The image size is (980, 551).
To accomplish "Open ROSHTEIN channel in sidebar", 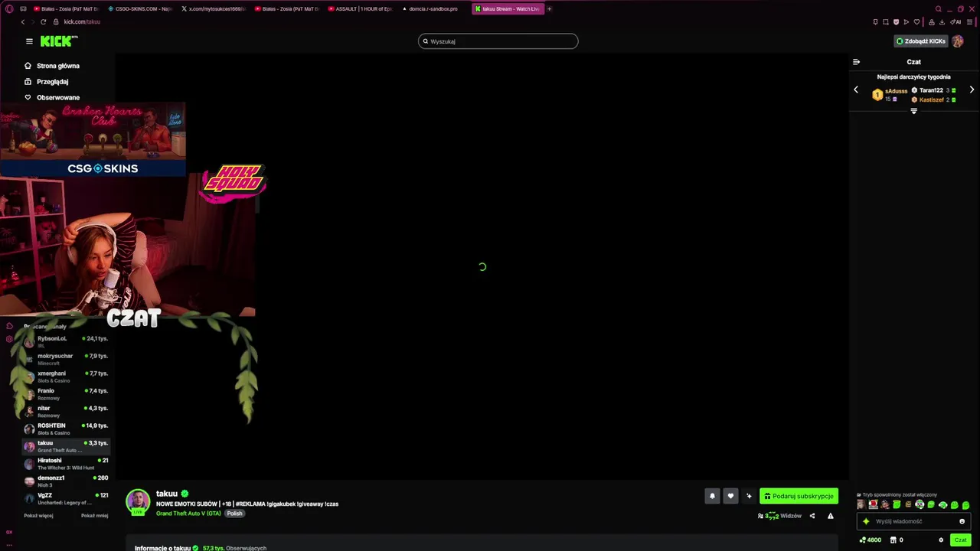I will pyautogui.click(x=66, y=429).
